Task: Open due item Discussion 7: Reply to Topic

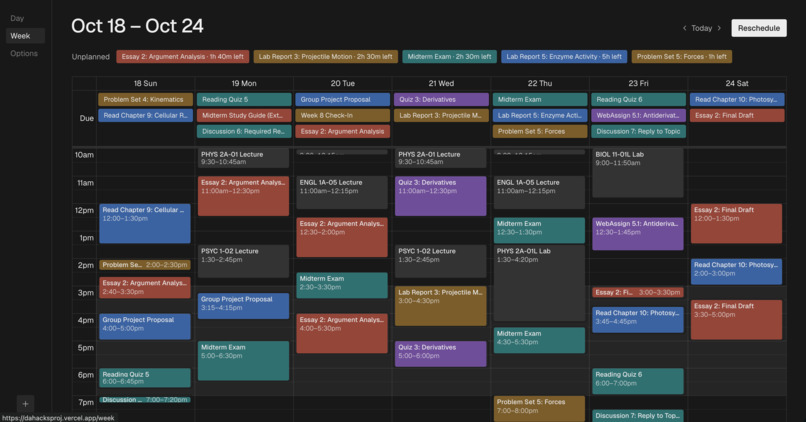Action: (638, 131)
